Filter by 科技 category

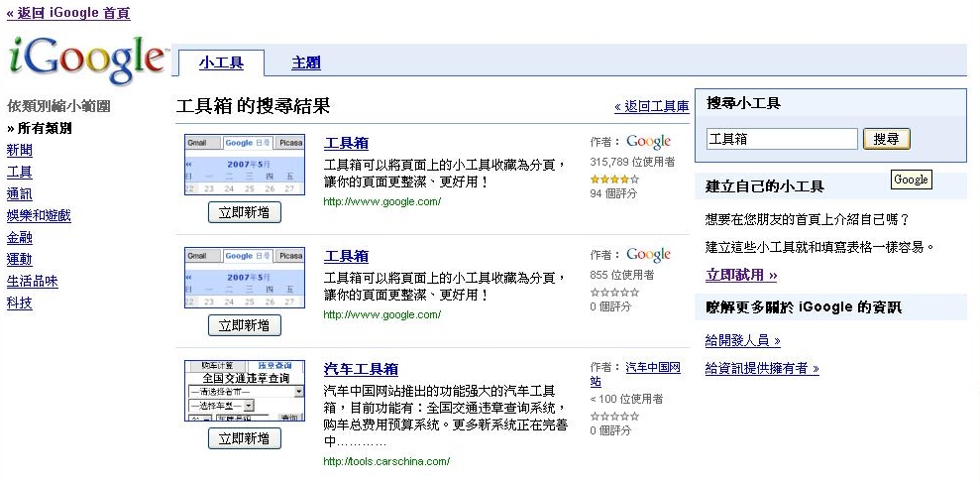20,302
